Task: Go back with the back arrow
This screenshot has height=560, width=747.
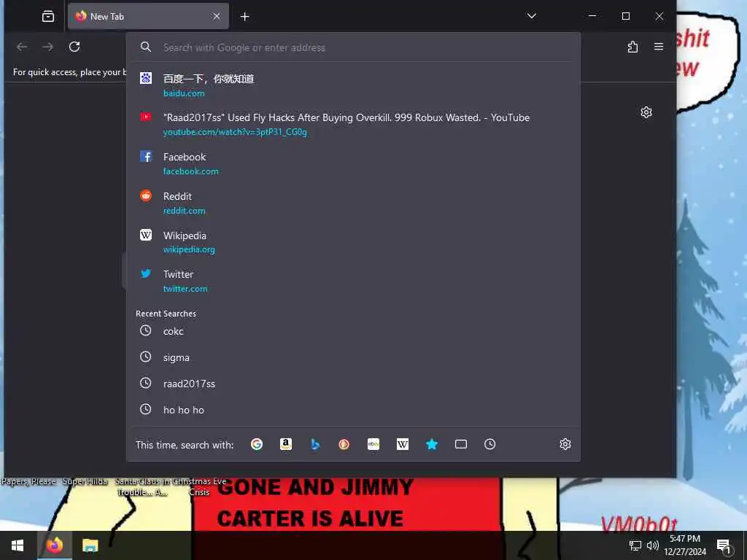Action: (22, 47)
